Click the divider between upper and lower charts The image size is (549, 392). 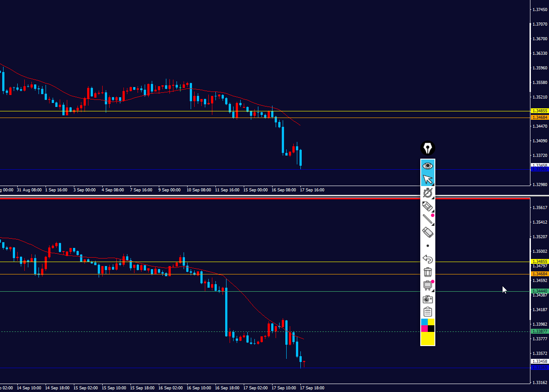274,196
